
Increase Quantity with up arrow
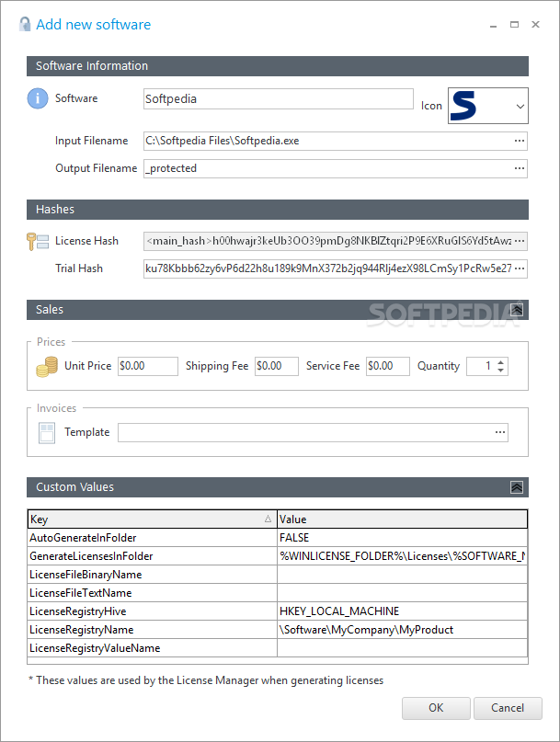pyautogui.click(x=501, y=362)
